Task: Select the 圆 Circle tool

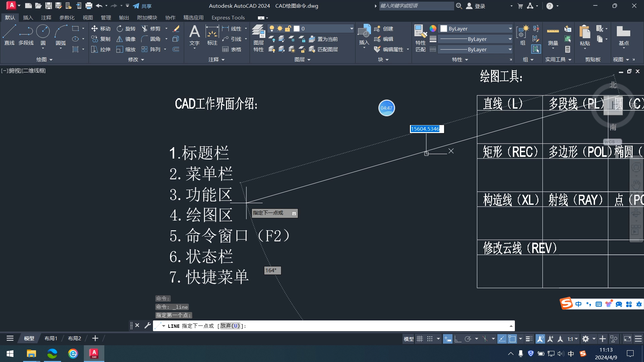Action: (x=43, y=34)
